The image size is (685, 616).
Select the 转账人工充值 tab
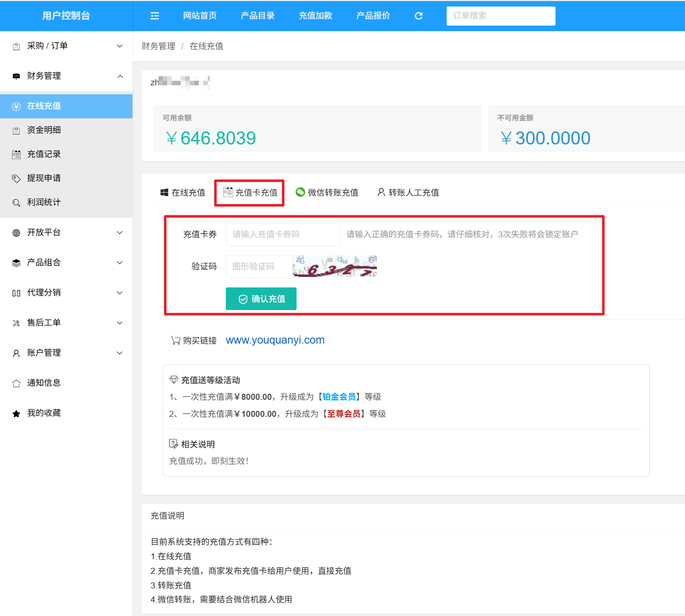[x=408, y=193]
